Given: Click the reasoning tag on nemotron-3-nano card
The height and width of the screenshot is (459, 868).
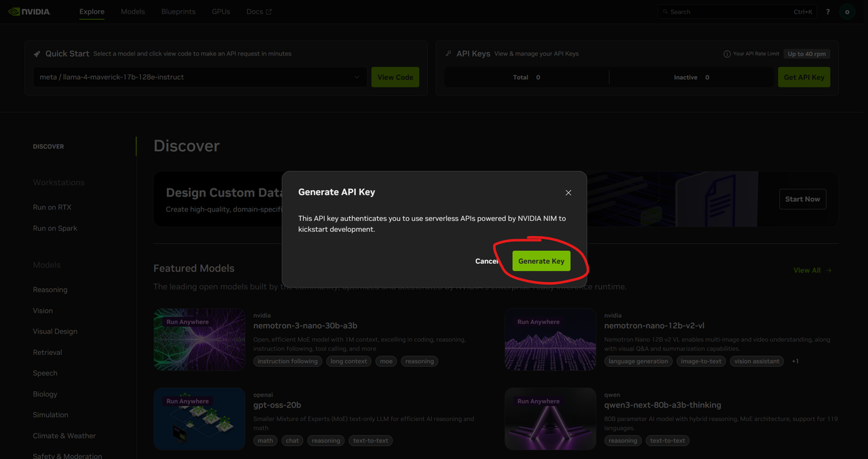Looking at the screenshot, I should click(x=420, y=361).
